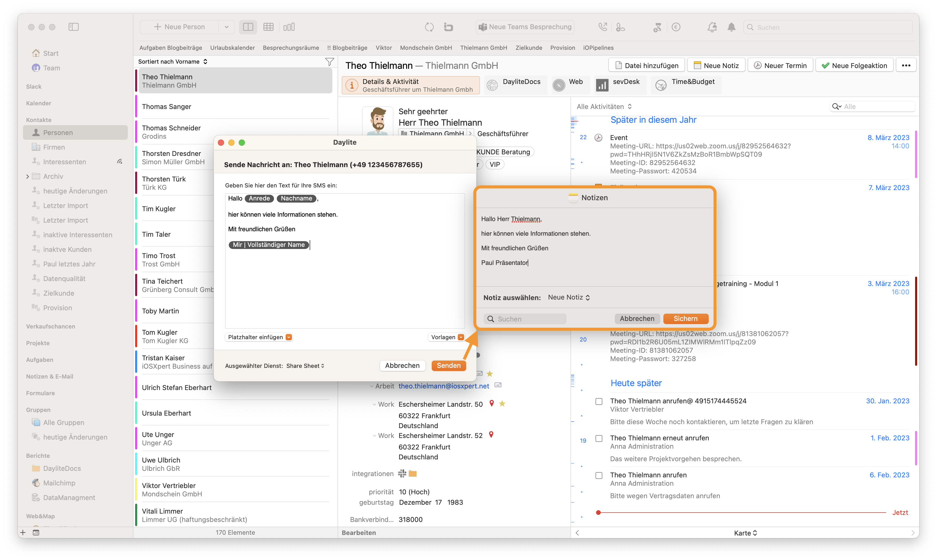
Task: Open the 'Aufgaben Blogbeiträge' favorite
Action: [171, 47]
